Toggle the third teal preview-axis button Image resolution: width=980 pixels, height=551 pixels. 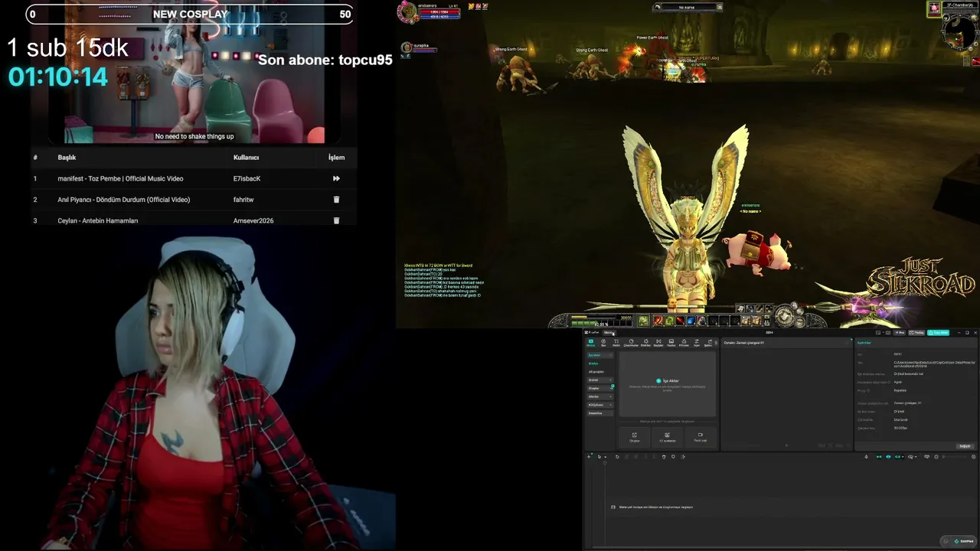pyautogui.click(x=897, y=457)
